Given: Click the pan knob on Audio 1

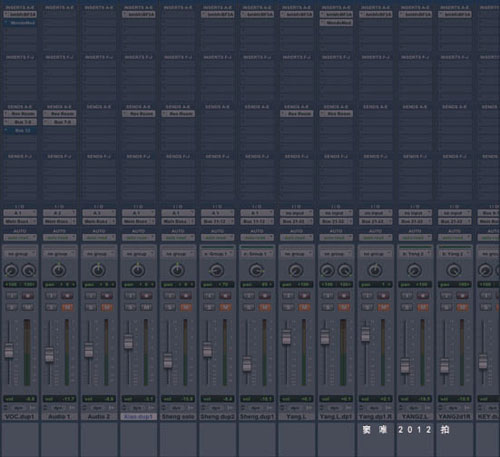Looking at the screenshot, I should 59,270.
